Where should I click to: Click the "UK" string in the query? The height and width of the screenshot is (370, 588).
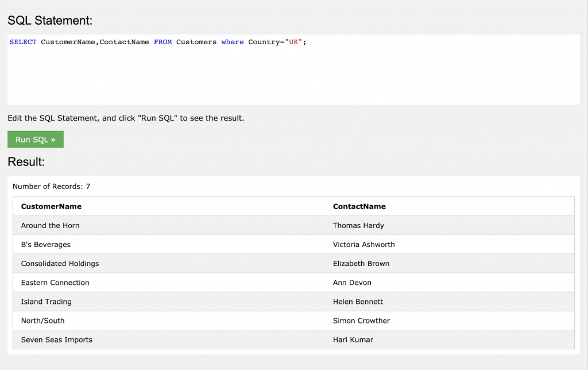(293, 42)
